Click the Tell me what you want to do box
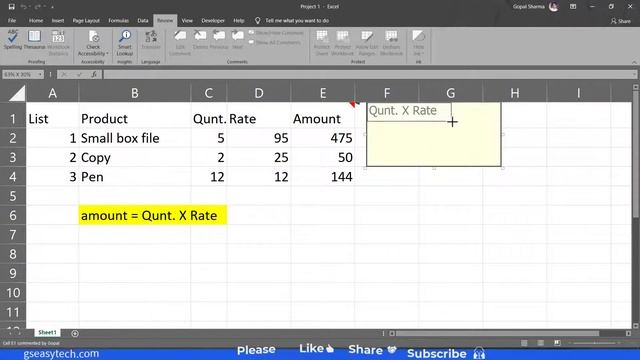 292,20
